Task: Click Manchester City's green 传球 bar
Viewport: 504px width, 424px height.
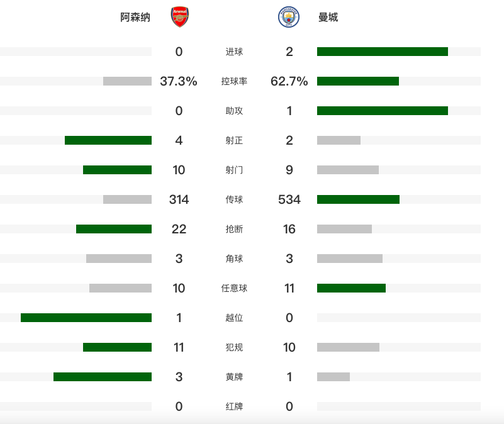Action: point(358,199)
